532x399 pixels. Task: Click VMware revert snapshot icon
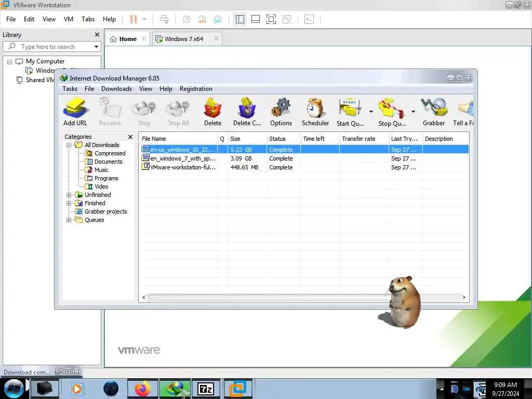[202, 19]
